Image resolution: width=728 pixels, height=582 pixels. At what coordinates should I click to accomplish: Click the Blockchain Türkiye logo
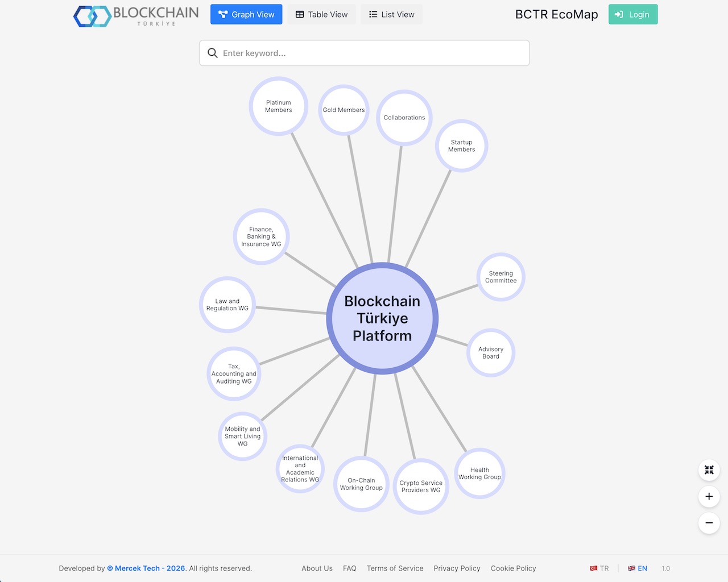[x=136, y=16]
